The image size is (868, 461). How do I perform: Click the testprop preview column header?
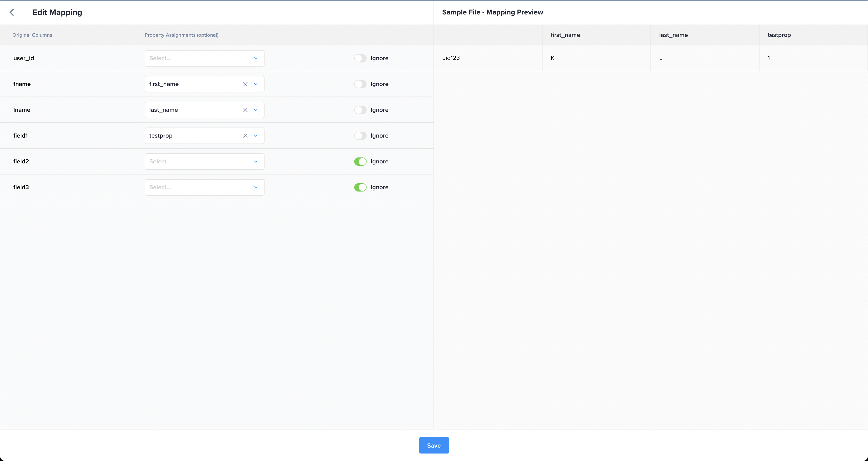pos(779,35)
